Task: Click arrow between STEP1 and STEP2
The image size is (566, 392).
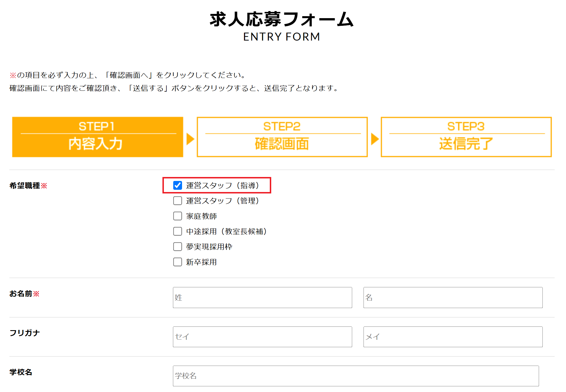Action: (190, 139)
